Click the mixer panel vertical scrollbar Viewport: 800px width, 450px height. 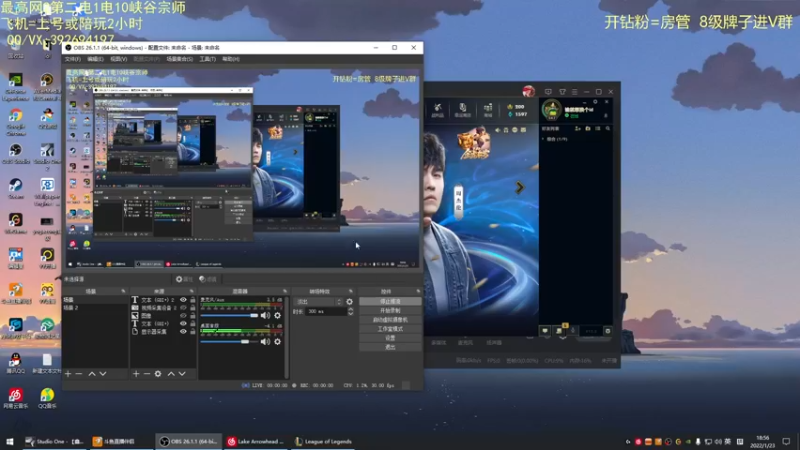tap(287, 337)
